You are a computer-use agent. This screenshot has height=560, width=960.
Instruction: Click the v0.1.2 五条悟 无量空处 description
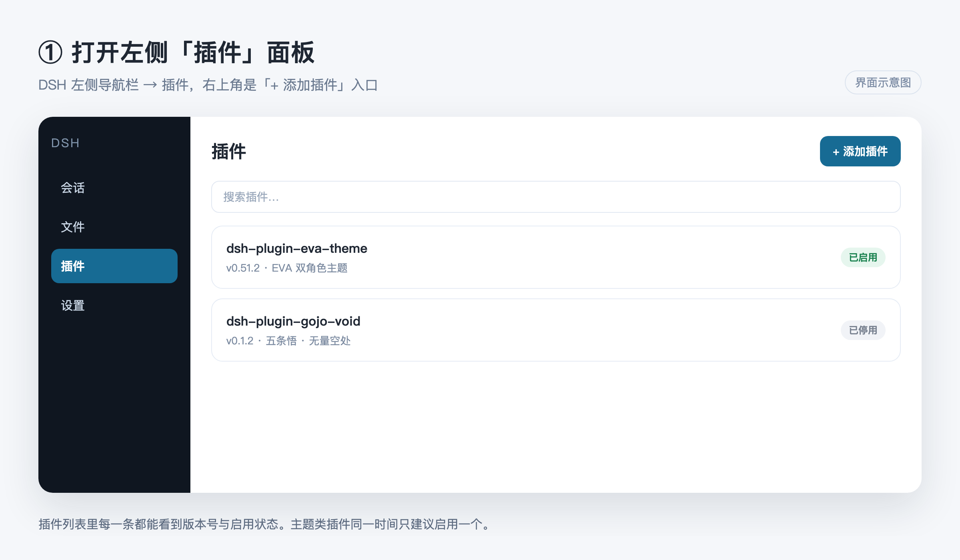click(288, 341)
